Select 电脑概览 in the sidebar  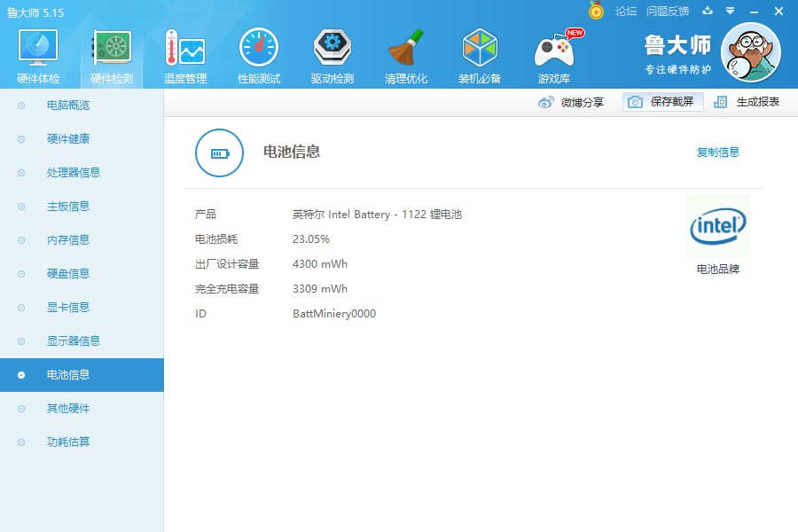(x=68, y=106)
